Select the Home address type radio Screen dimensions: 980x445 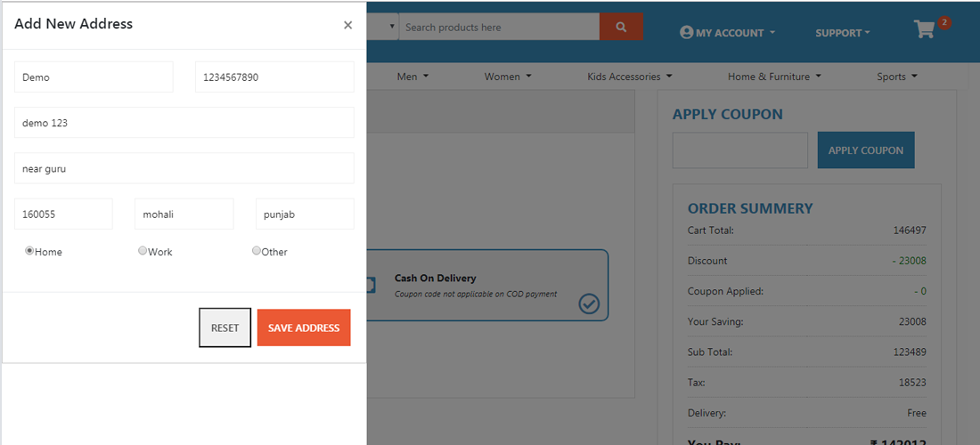point(29,251)
